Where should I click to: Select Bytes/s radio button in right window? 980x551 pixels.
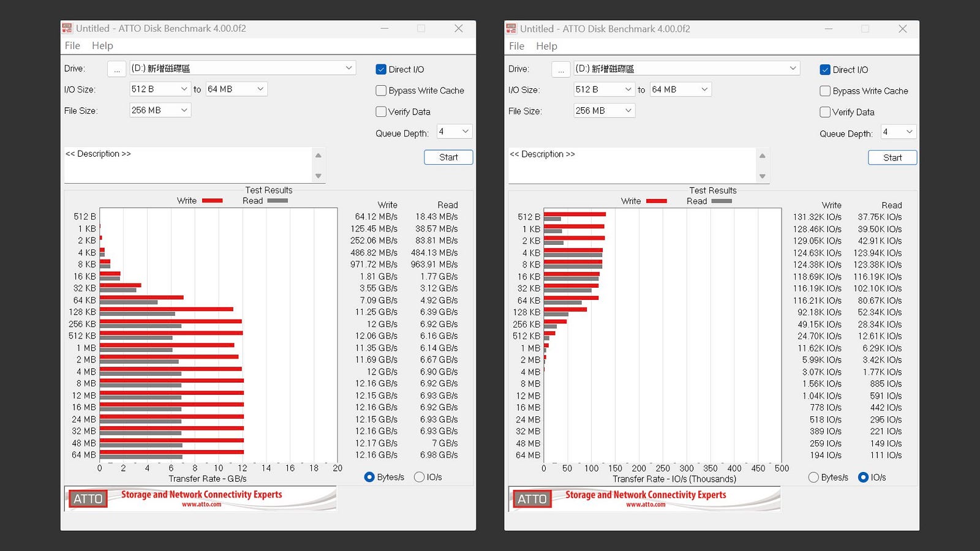coord(813,478)
